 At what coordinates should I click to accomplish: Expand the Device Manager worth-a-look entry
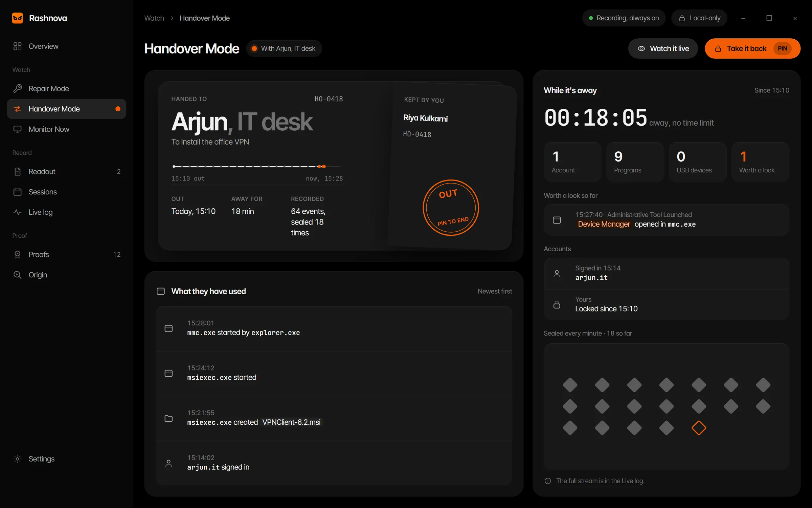tap(666, 220)
